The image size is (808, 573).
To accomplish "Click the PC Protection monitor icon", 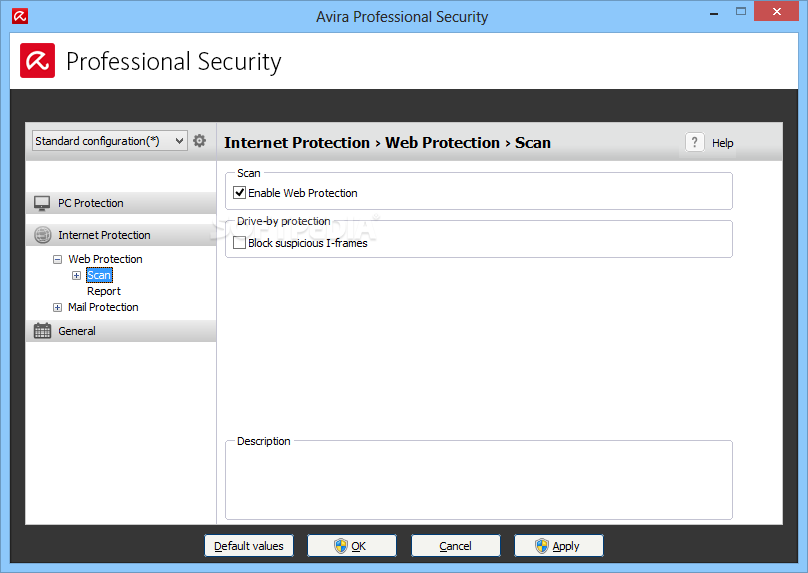I will click(42, 203).
